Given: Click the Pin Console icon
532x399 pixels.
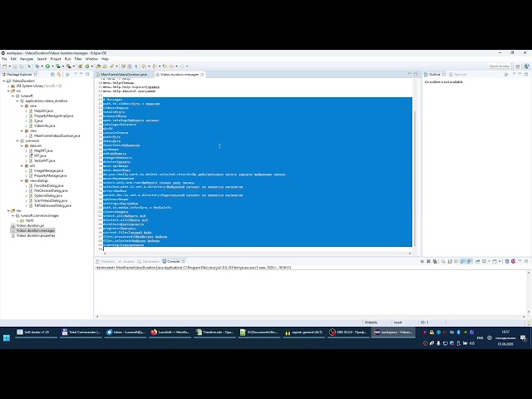Looking at the screenshot, I should [x=477, y=261].
